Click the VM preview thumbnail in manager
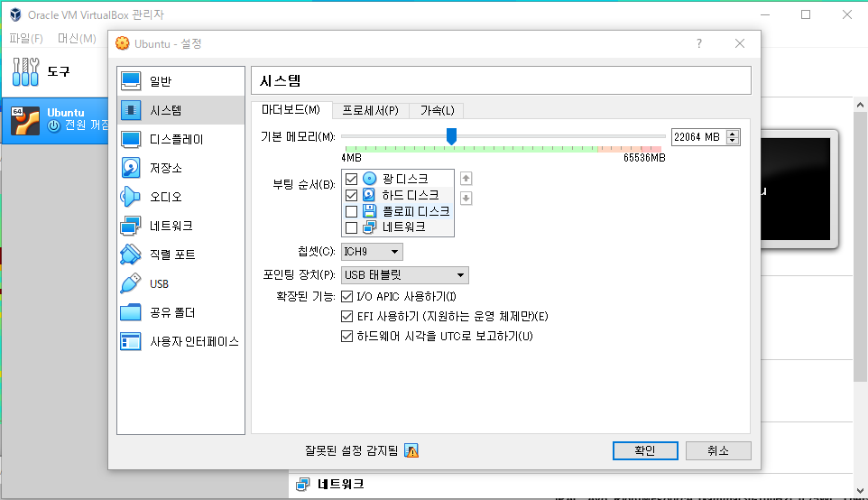The width and height of the screenshot is (868, 500). (797, 189)
